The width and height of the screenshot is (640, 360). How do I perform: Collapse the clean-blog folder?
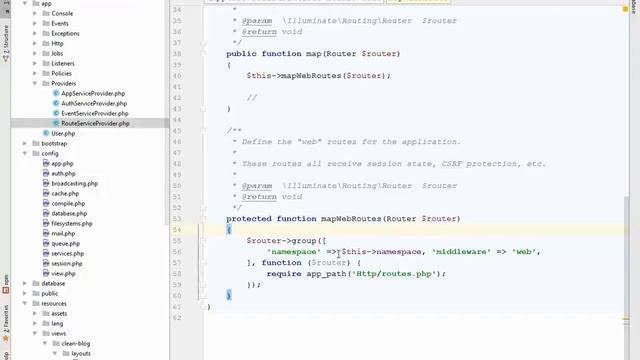(x=45, y=343)
